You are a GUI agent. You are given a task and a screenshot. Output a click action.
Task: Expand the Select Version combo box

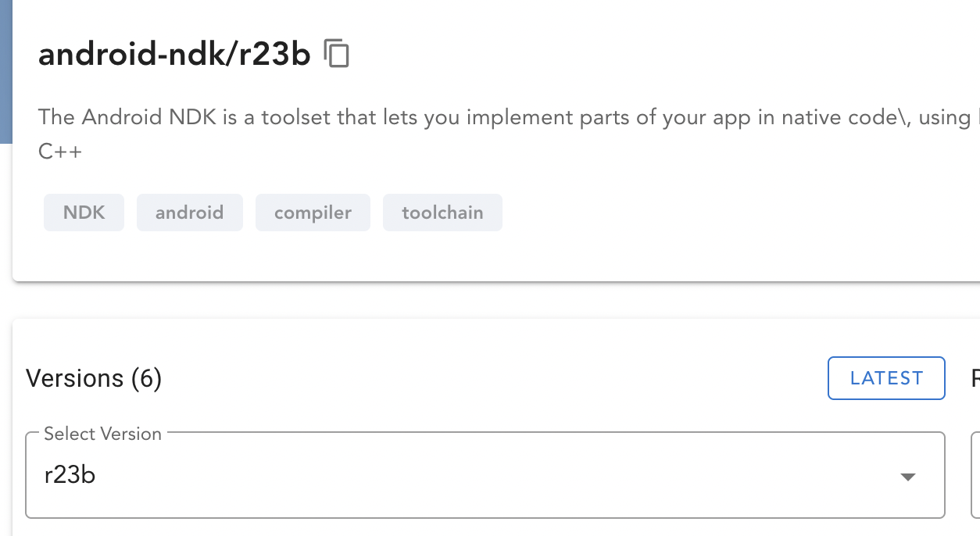tap(485, 476)
